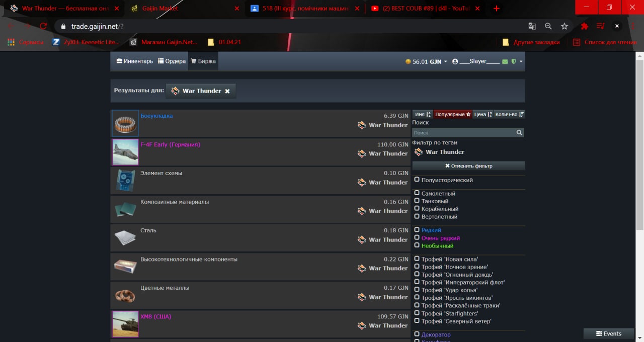Viewport: 644px width, 342px height.
Task: Sort results by Имя
Action: tap(423, 114)
